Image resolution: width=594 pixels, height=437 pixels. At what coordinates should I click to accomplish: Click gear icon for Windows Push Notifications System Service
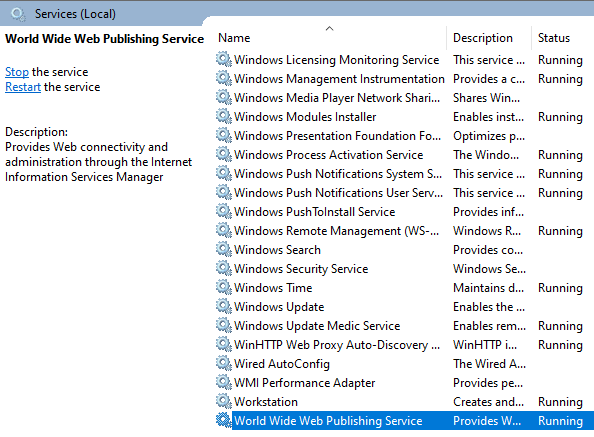(224, 174)
